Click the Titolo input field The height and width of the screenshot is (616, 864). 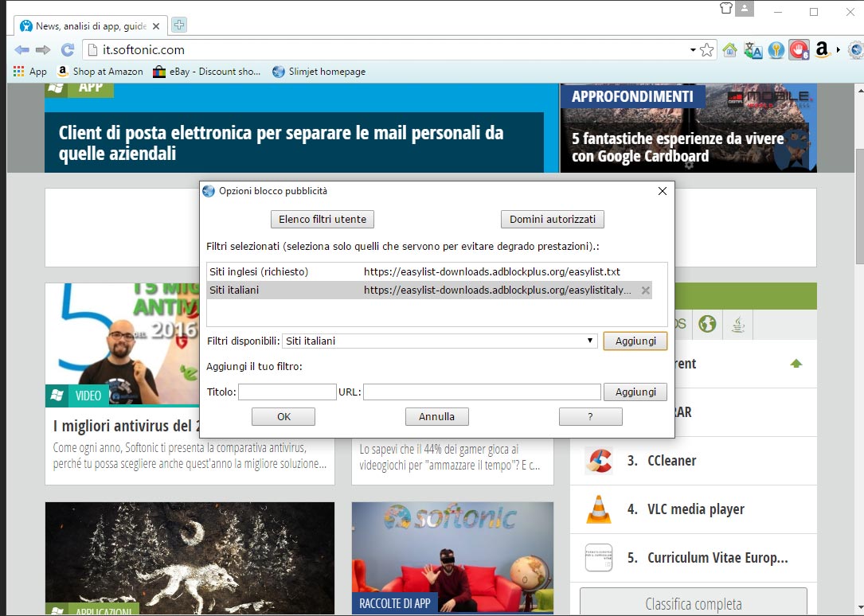(287, 392)
